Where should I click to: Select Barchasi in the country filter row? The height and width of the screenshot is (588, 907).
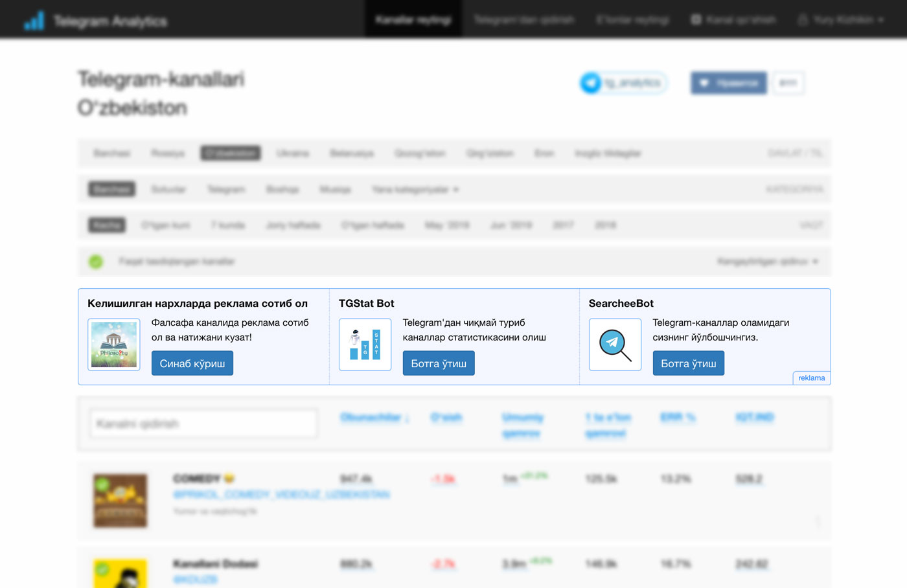[112, 153]
